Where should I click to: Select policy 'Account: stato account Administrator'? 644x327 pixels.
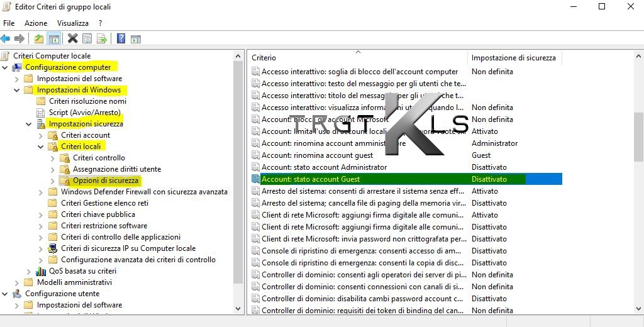pos(324,167)
